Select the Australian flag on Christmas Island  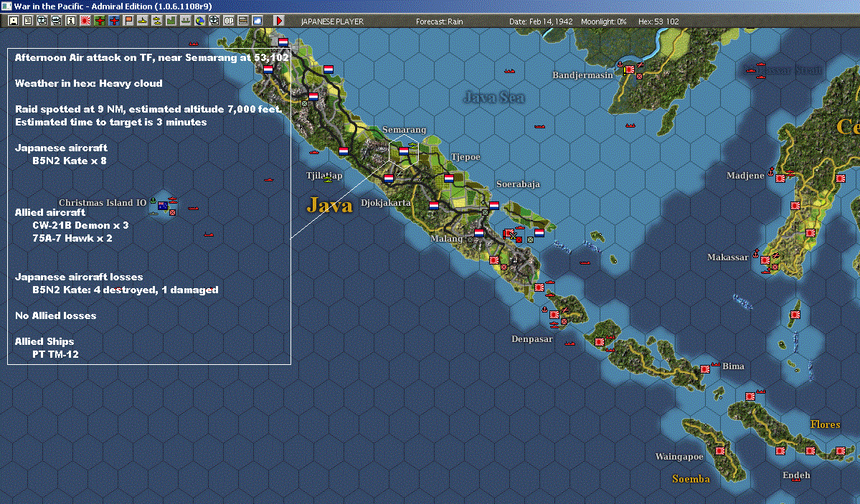point(163,206)
